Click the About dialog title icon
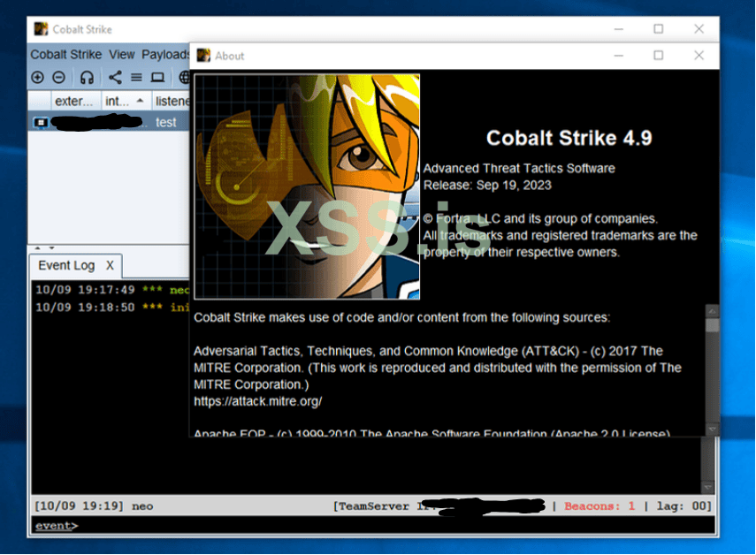This screenshot has height=555, width=756. [x=203, y=56]
